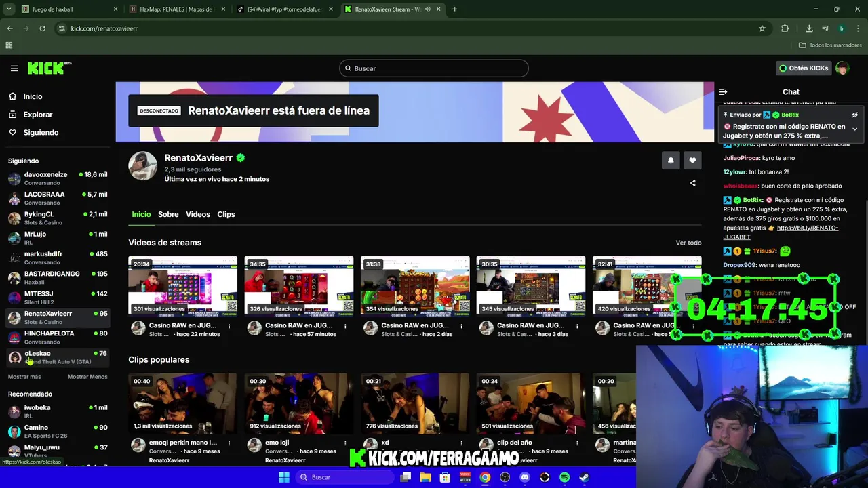
Task: Open browser extensions puzzle icon
Action: (785, 28)
